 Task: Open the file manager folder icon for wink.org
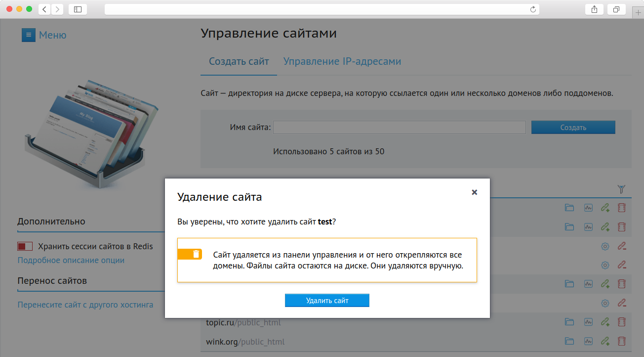pyautogui.click(x=569, y=341)
